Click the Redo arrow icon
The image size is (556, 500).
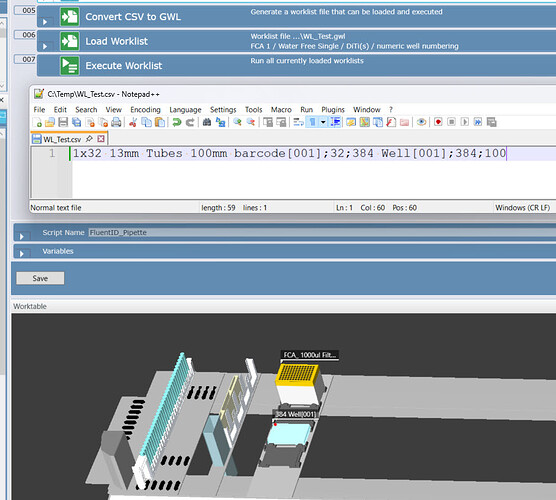point(190,122)
